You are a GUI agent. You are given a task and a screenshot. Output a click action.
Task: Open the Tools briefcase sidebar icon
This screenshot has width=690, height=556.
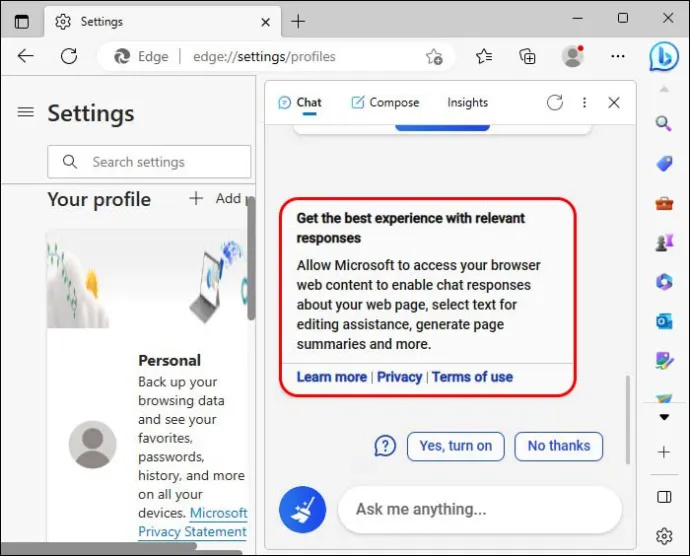(x=664, y=203)
